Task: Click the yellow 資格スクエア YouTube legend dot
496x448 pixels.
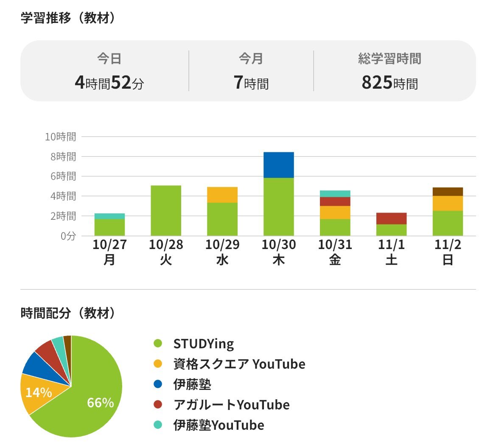Action: pos(158,364)
